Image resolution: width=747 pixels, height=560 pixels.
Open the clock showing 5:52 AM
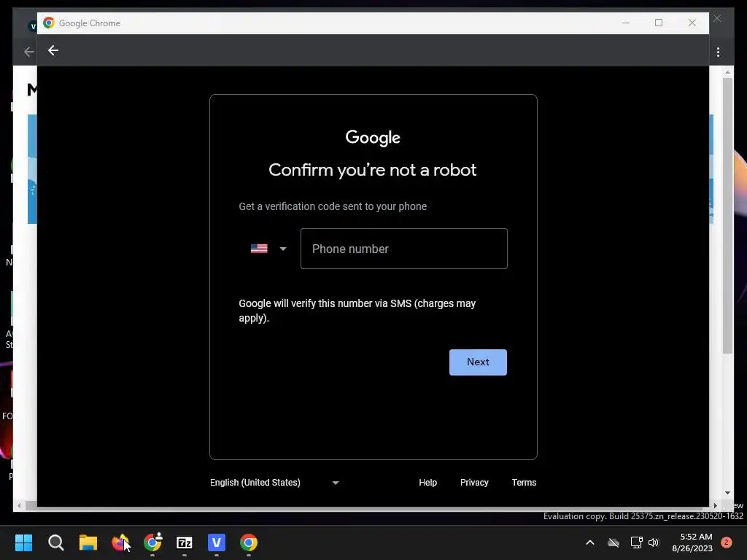tap(692, 542)
